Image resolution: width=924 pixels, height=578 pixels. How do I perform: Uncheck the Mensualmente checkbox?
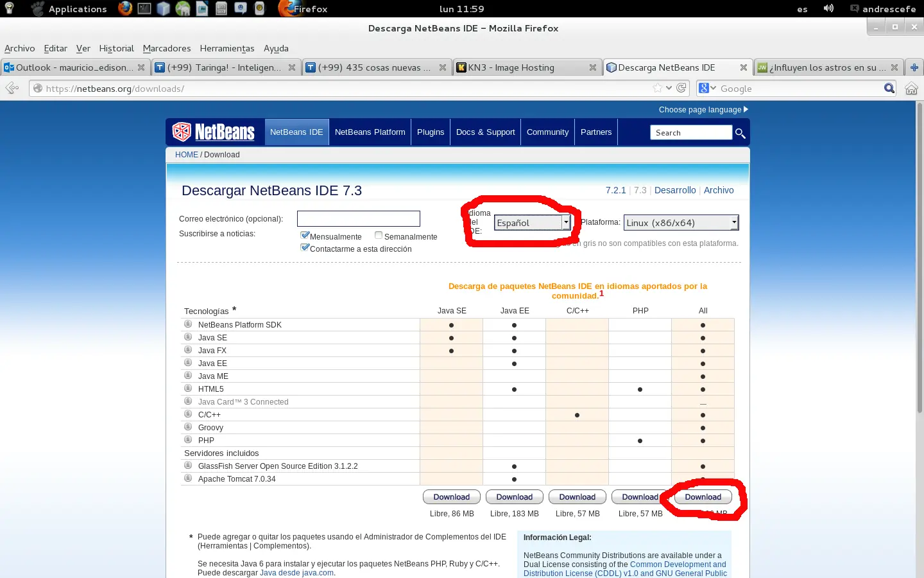(305, 236)
